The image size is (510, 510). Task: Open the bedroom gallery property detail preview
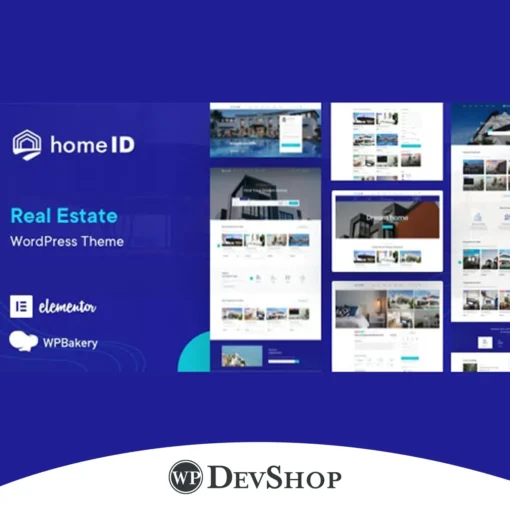pyautogui.click(x=387, y=326)
